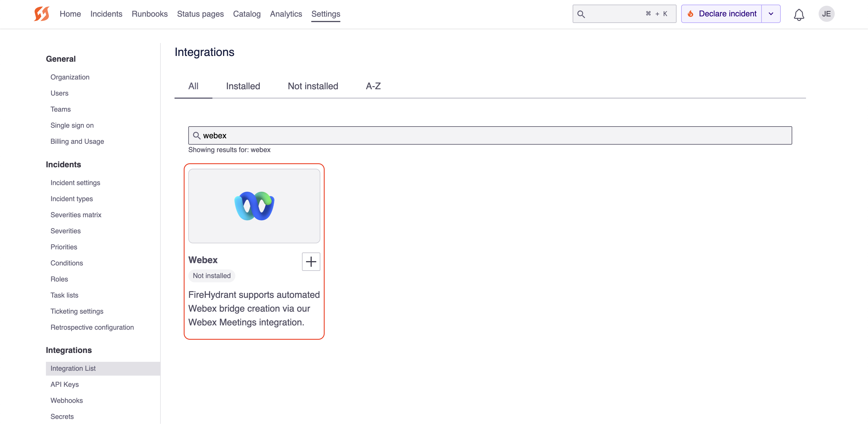Click the webex search input field
Screen dimensions: 868x435
tap(490, 135)
